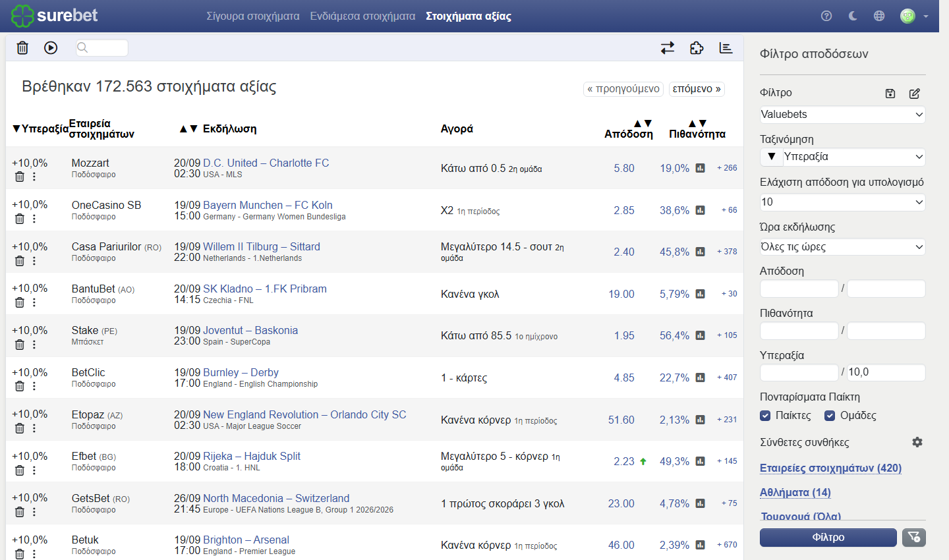Go to the Ενδιάμεσα στοιχήματα tab
Viewport: 949px width, 560px height.
coord(362,16)
